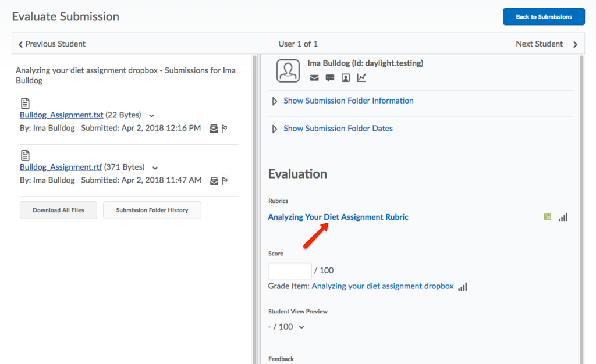The width and height of the screenshot is (596, 364).
Task: Expand Show Submission Folder Information
Action: pos(348,101)
